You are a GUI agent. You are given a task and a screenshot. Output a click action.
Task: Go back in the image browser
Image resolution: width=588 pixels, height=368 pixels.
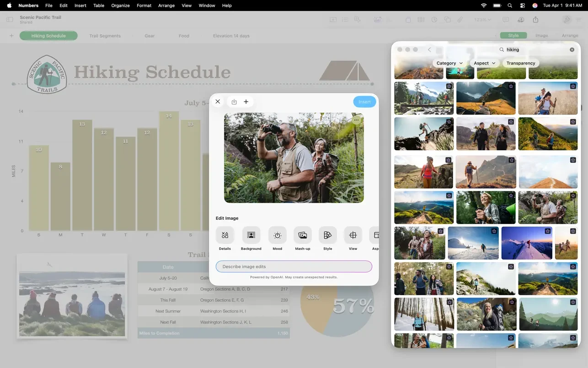click(429, 49)
